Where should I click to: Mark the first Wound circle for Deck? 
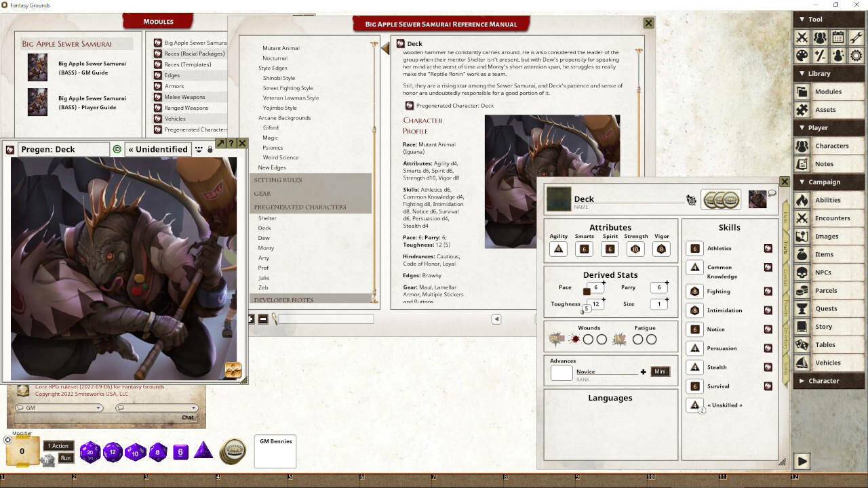click(587, 339)
